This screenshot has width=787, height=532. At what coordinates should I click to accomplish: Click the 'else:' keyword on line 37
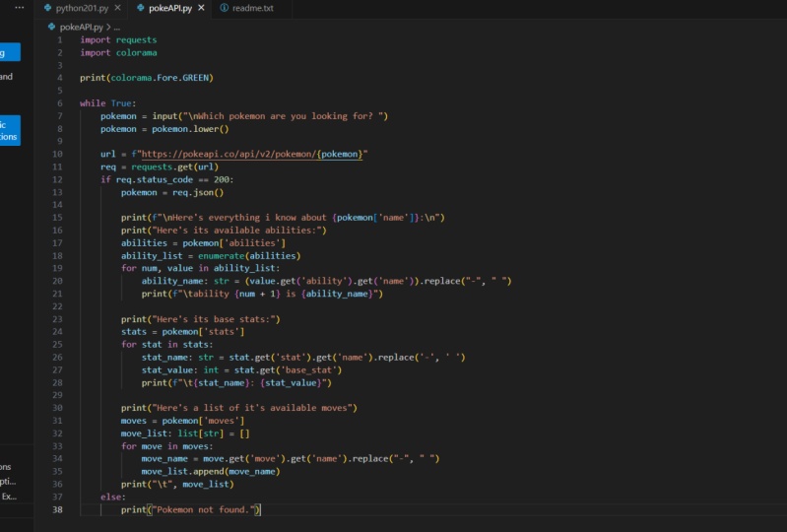(113, 497)
